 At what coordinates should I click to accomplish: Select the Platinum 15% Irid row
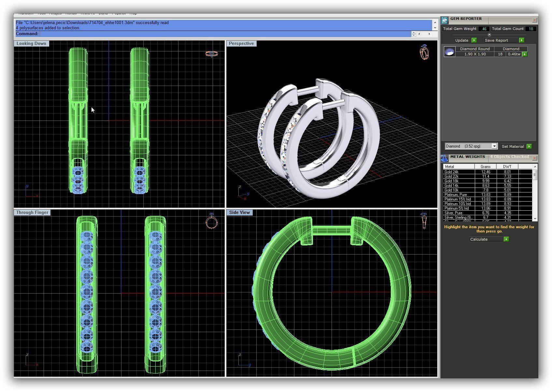488,199
